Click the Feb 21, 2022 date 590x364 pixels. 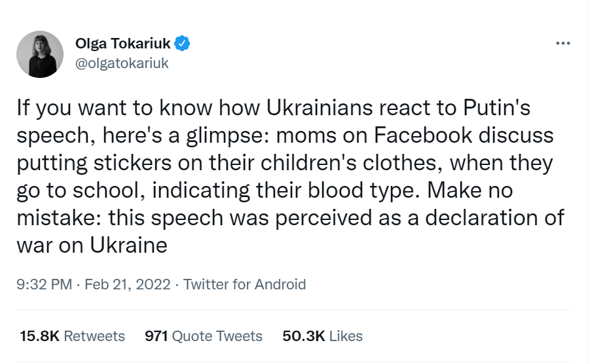click(x=128, y=284)
